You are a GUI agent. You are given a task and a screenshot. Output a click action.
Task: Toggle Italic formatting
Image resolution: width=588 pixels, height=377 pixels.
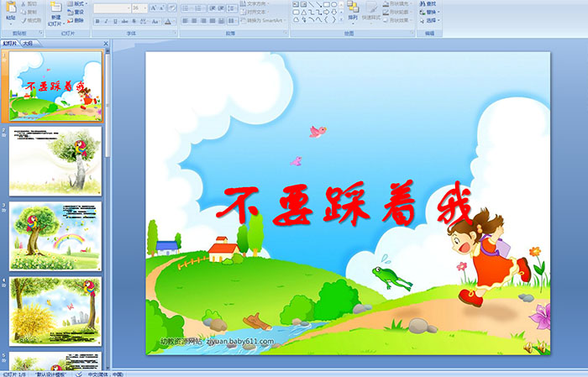tap(107, 20)
